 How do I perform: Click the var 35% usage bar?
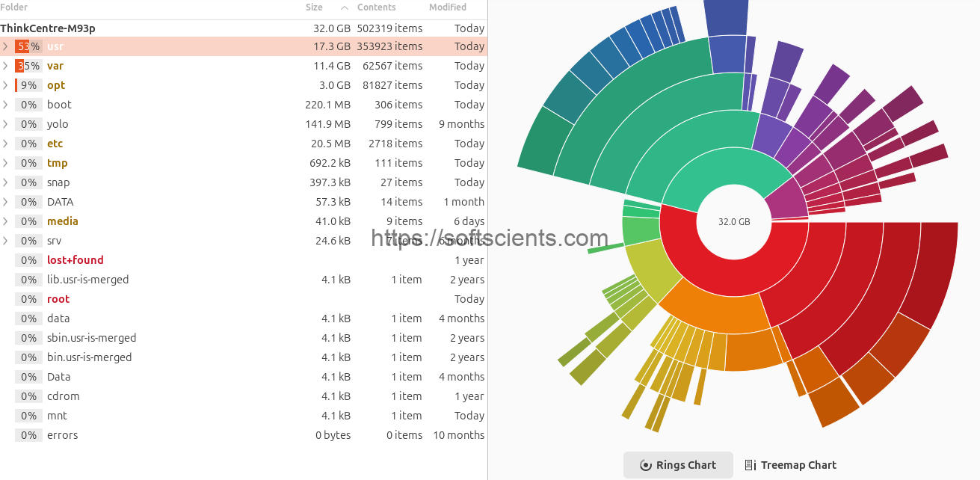(x=28, y=66)
